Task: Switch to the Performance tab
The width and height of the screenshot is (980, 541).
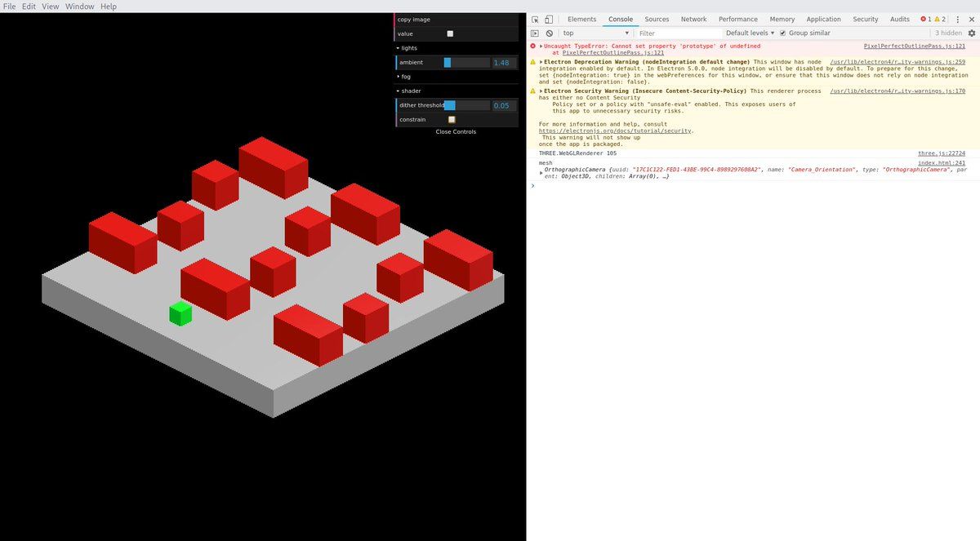Action: coord(738,20)
